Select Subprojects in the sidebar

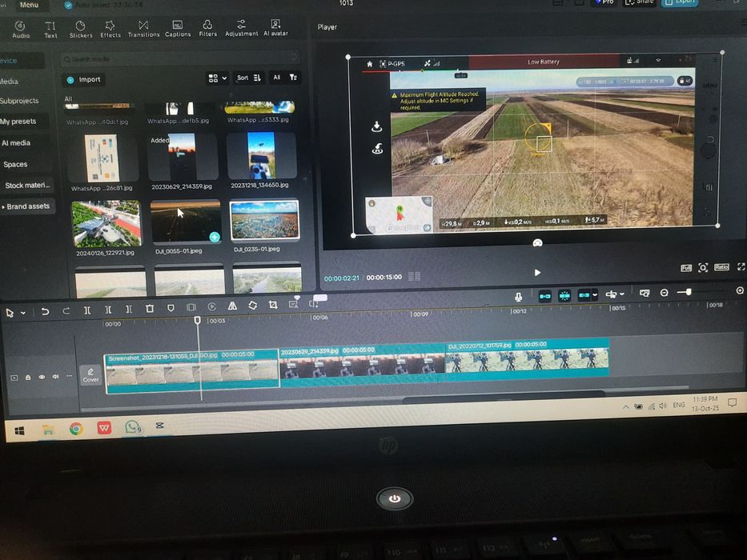tap(19, 101)
